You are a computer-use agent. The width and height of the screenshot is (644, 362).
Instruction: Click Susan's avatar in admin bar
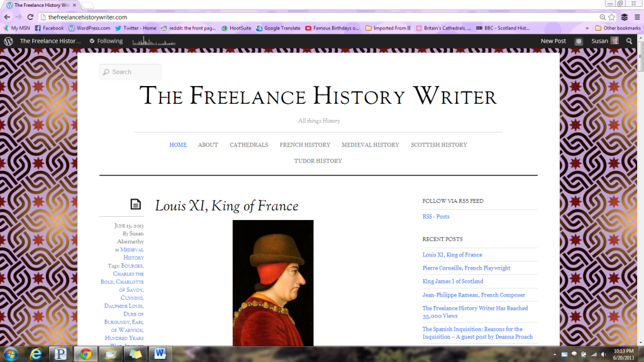pyautogui.click(x=615, y=41)
